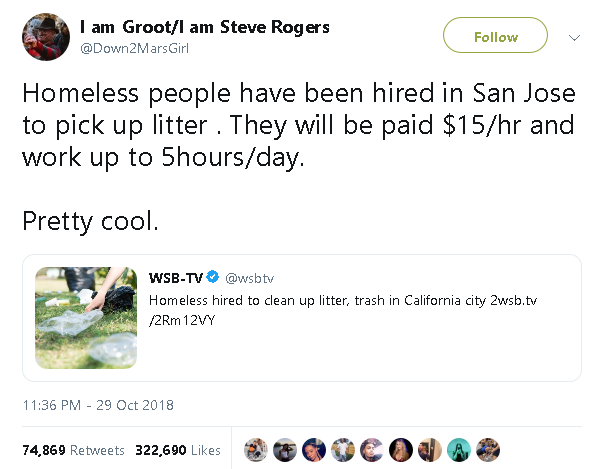The image size is (606, 469).
Task: Click the sixth liker avatar showing blonde-haired person
Action: 400,450
